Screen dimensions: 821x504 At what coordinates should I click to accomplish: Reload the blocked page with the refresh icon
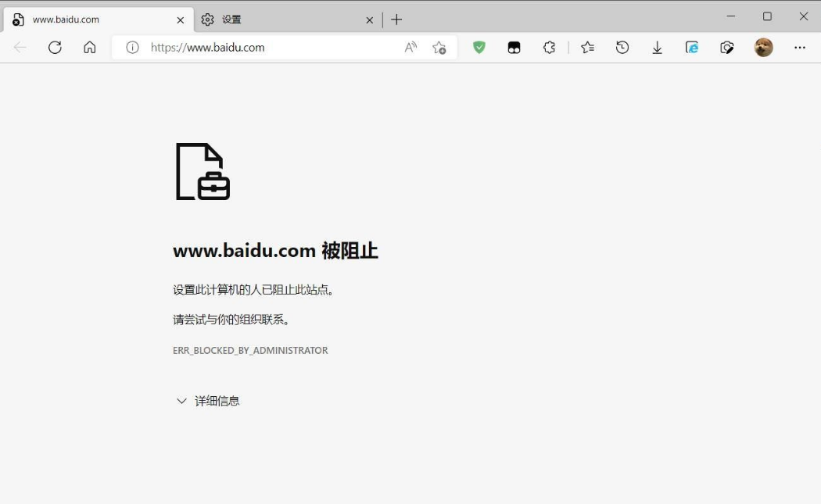(x=55, y=48)
